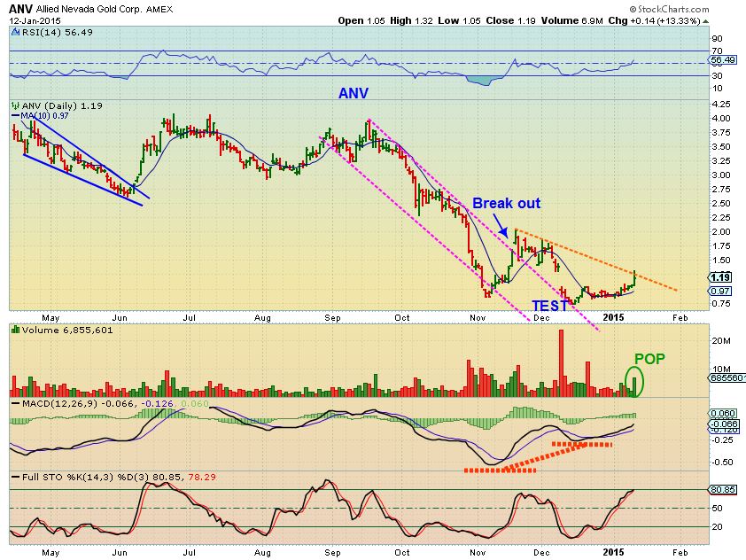Click the MA(10) 0.97 legend text
Viewport: 746px width, 560px height.
click(x=44, y=115)
